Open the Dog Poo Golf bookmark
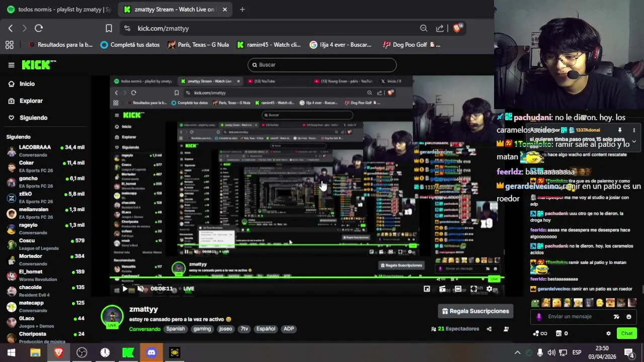The height and width of the screenshot is (362, 644). 411,45
